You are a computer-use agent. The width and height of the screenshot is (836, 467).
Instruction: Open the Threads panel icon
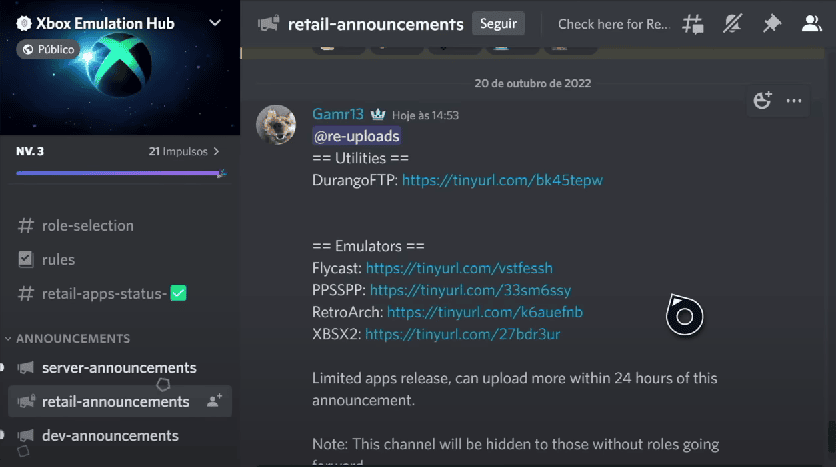pyautogui.click(x=692, y=24)
